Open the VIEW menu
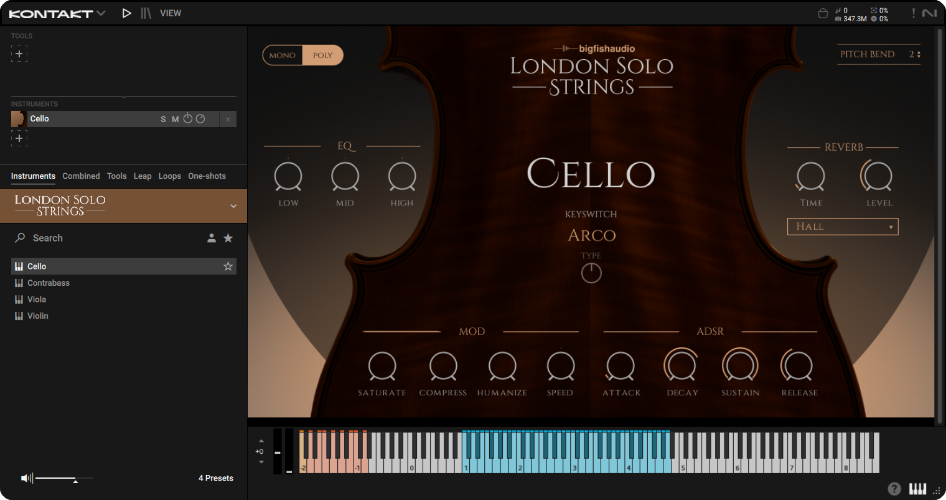Viewport: 946px width, 500px height. click(171, 13)
